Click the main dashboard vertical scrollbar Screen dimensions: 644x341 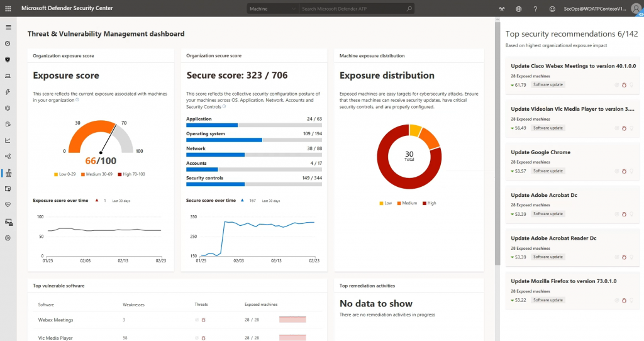[x=497, y=144]
